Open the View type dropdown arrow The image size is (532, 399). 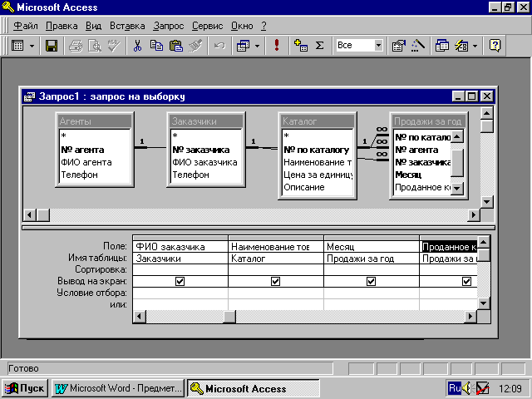point(32,46)
